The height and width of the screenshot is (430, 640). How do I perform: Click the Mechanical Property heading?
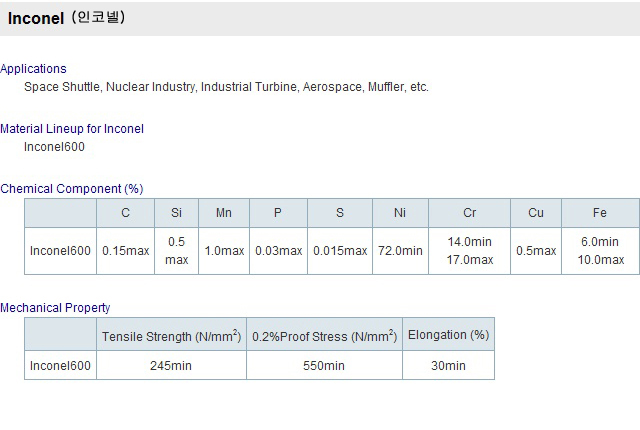tap(55, 308)
